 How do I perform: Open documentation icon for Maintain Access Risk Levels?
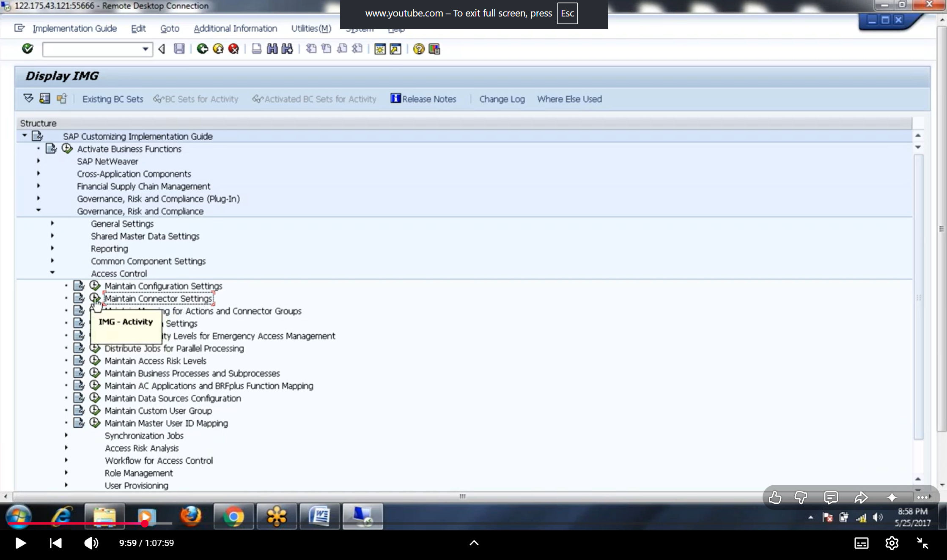(x=79, y=361)
